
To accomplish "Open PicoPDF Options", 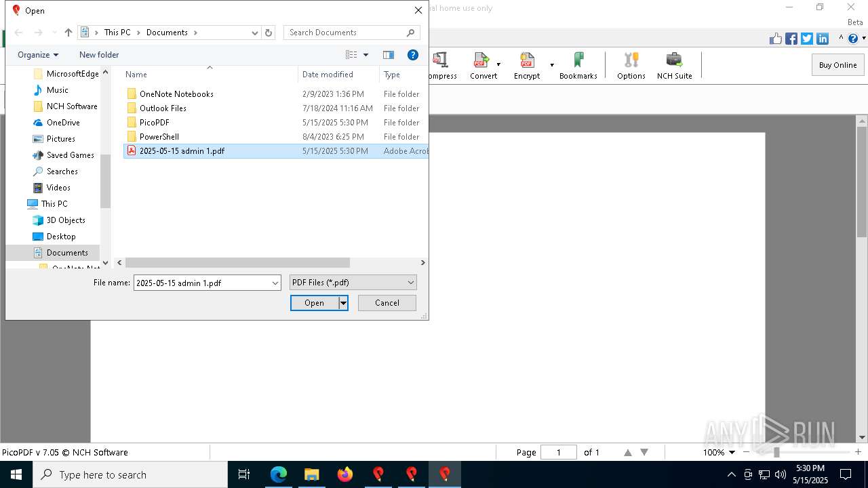I will point(631,66).
